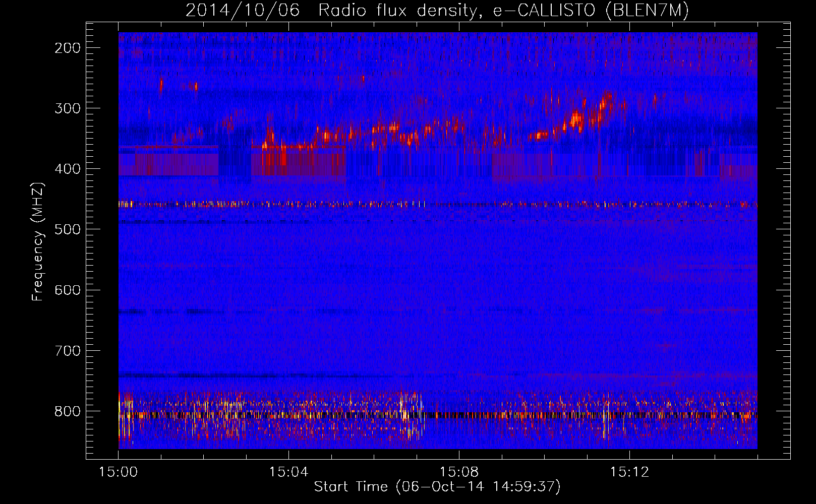Screen dimensions: 816x504
Task: Click the bright radio burst near 15:11 at 310 MHz
Action: point(588,113)
